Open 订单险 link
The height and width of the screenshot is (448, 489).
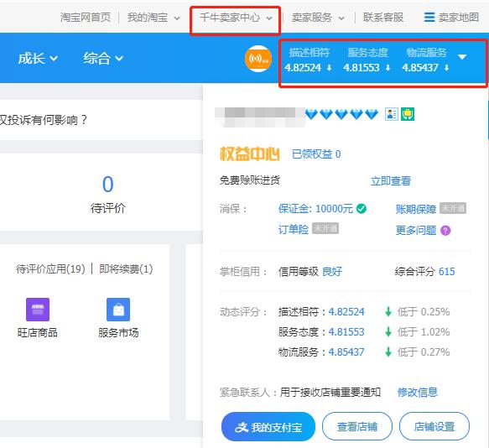(x=294, y=229)
